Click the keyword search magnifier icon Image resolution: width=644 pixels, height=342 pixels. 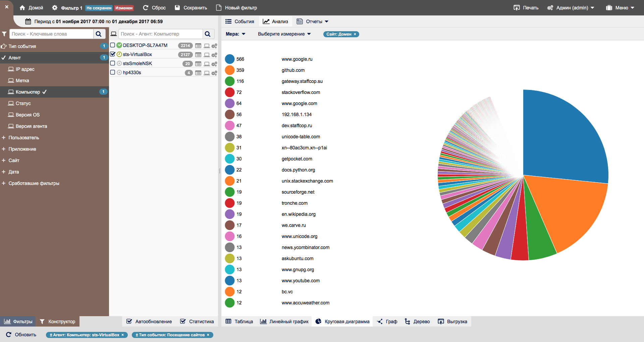(99, 34)
